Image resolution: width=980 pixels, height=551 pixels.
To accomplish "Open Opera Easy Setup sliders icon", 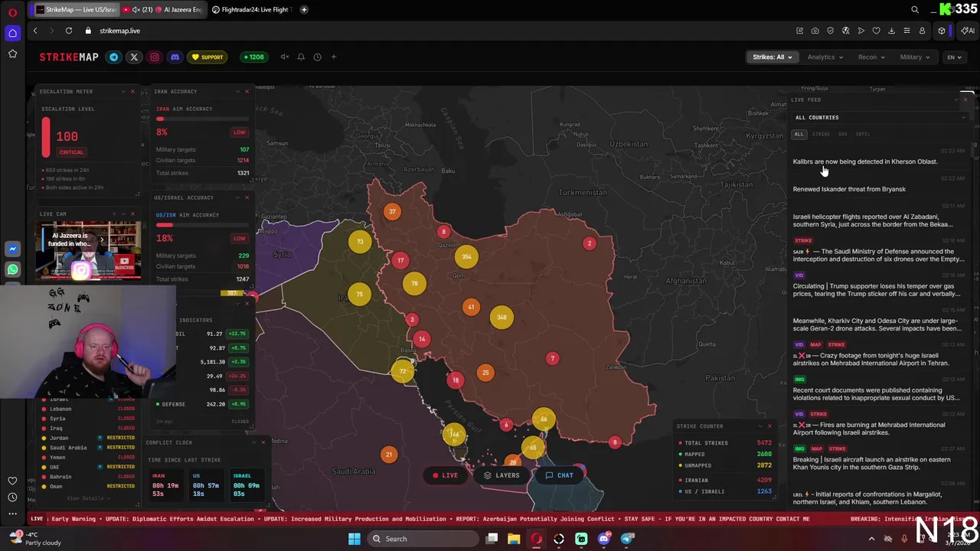I will tap(906, 31).
